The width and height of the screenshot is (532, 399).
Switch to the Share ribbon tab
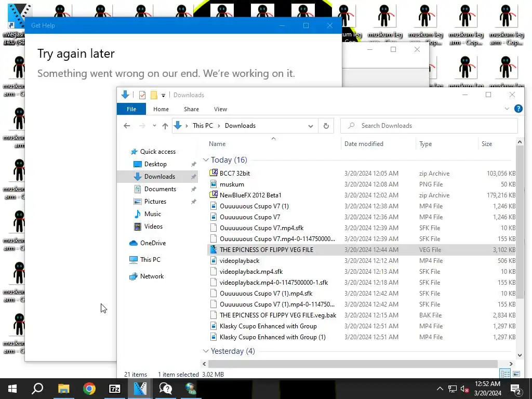191,109
